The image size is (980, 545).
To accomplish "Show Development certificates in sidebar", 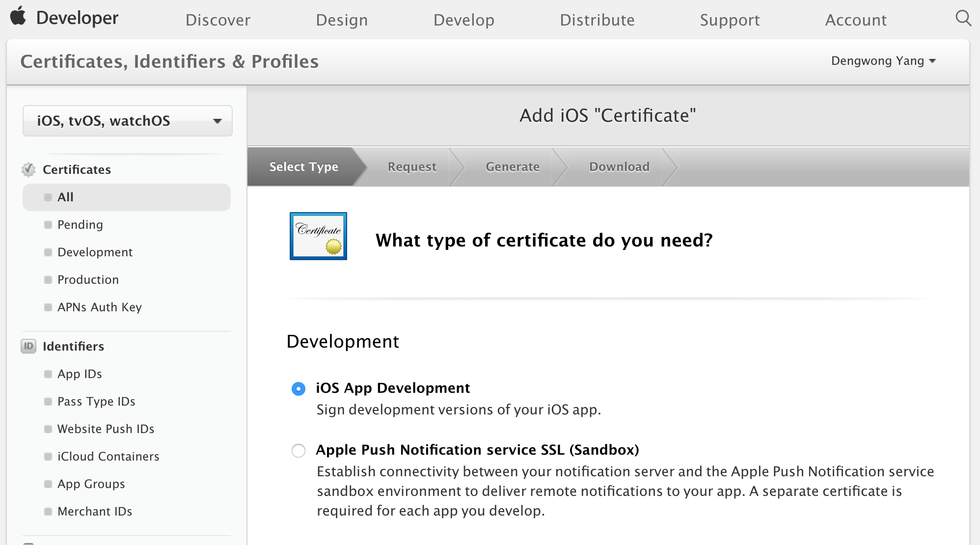I will 95,252.
